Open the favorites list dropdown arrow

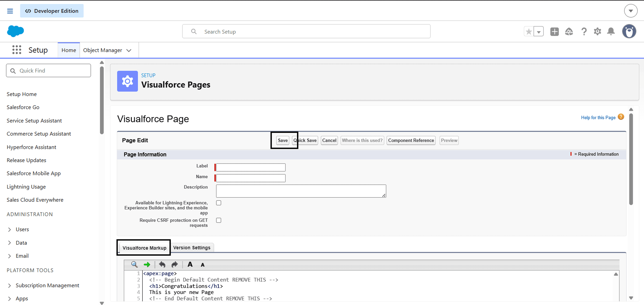click(538, 32)
